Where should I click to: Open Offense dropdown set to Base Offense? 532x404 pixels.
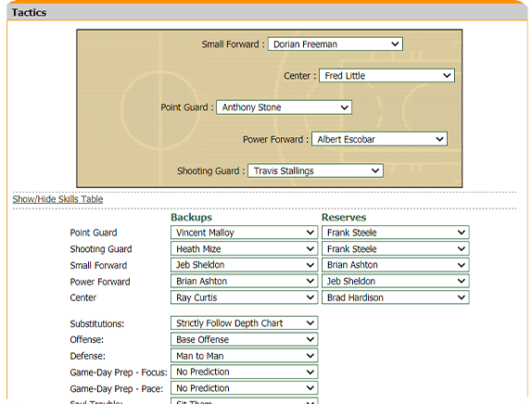pos(245,339)
